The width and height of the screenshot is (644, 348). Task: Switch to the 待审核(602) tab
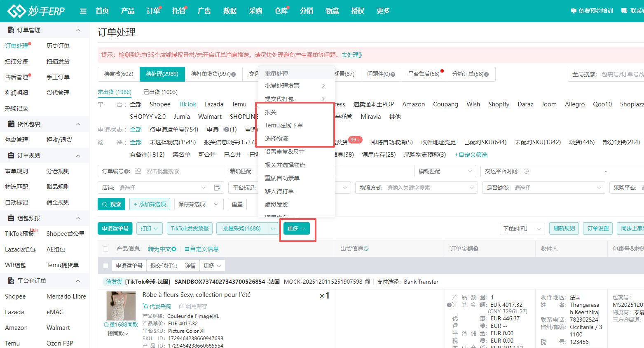119,74
